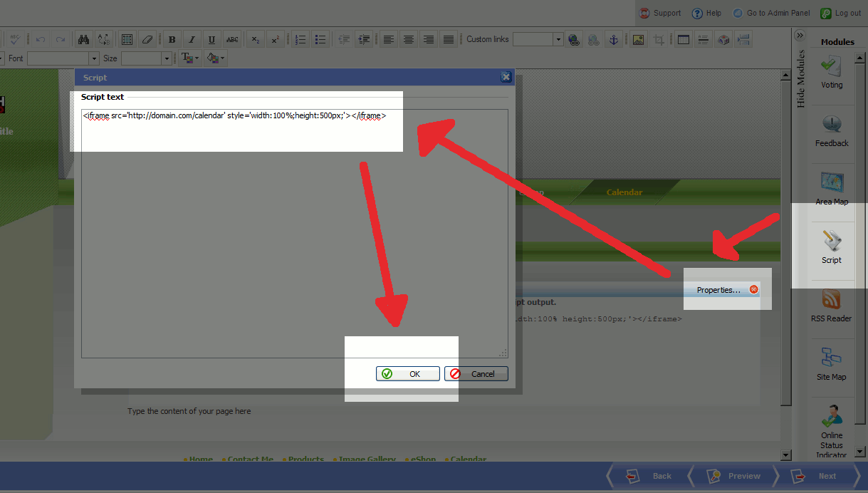
Task: Click the Find and Replace icon
Action: tap(103, 40)
